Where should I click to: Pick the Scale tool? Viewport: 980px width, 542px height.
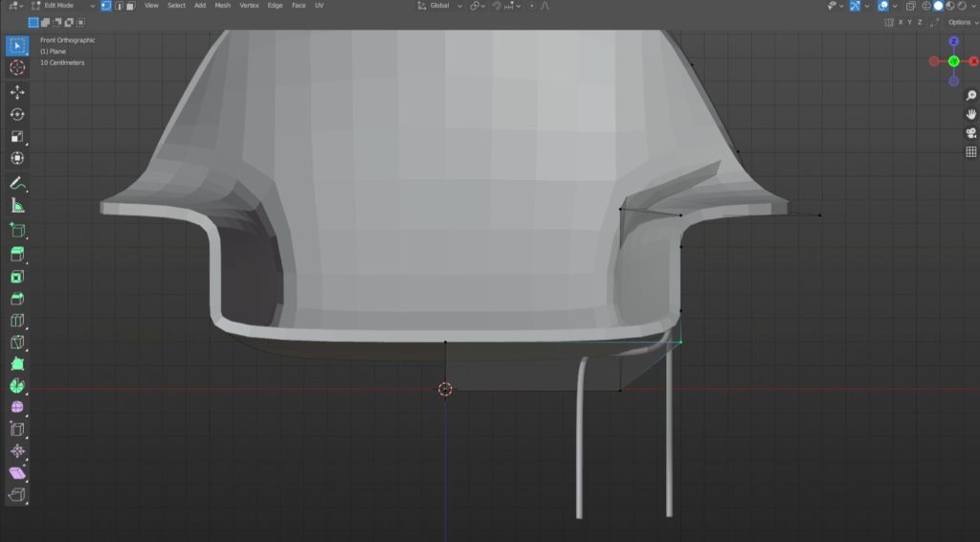(16, 136)
